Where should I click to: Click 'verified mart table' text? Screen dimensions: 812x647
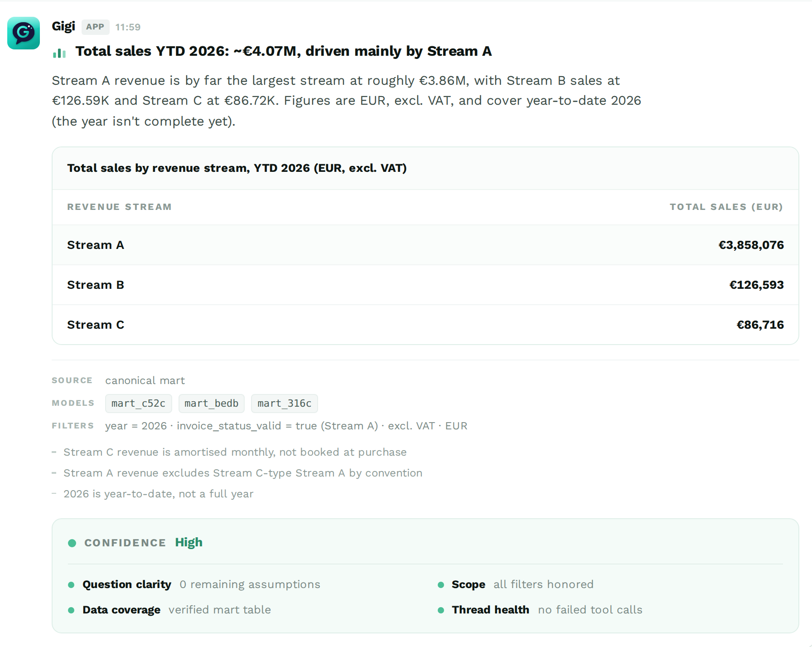coord(220,610)
